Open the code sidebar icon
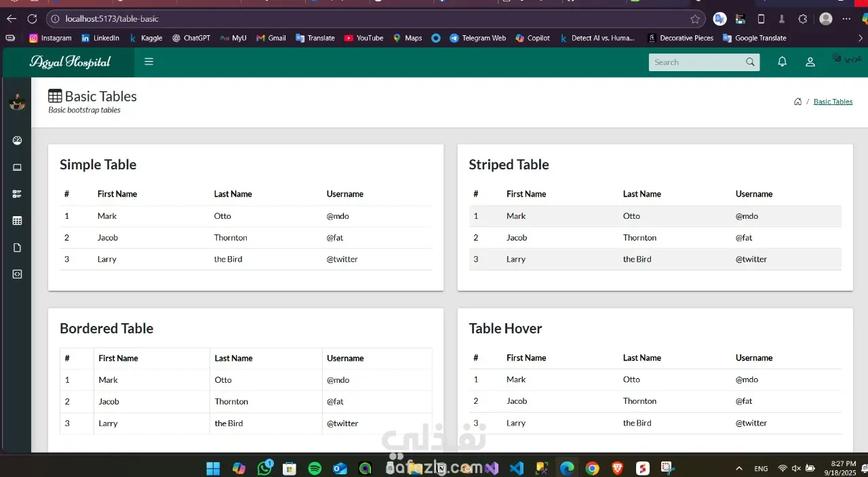 18,274
